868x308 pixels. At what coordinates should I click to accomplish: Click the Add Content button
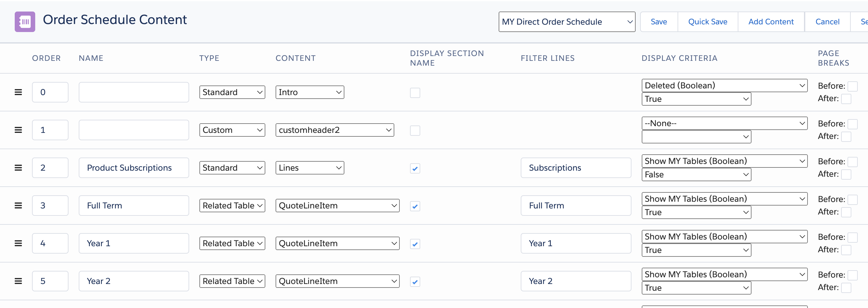click(x=771, y=22)
